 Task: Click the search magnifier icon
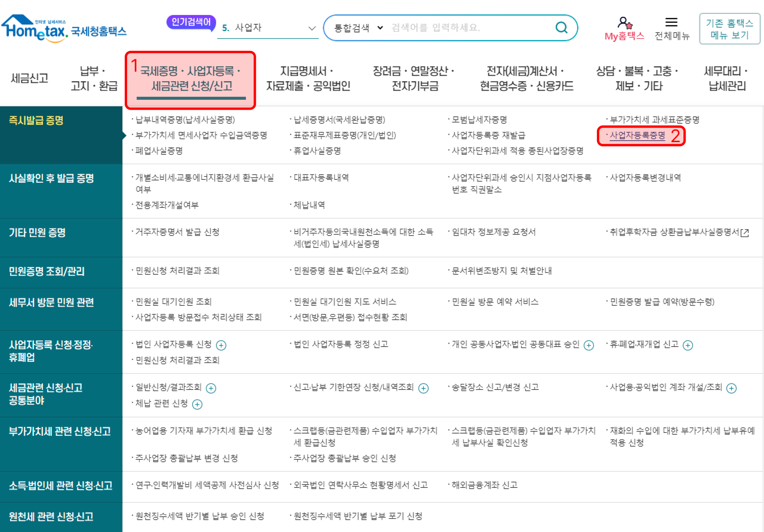point(561,27)
